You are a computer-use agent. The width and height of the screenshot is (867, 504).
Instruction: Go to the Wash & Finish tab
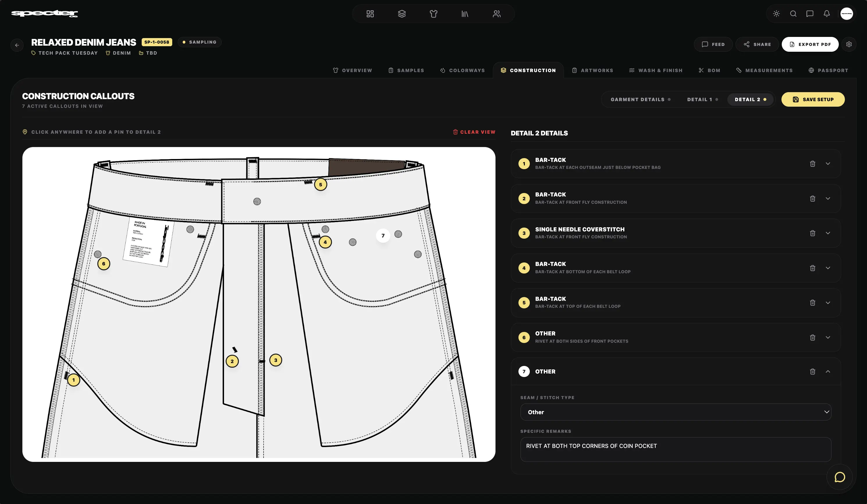(x=656, y=70)
